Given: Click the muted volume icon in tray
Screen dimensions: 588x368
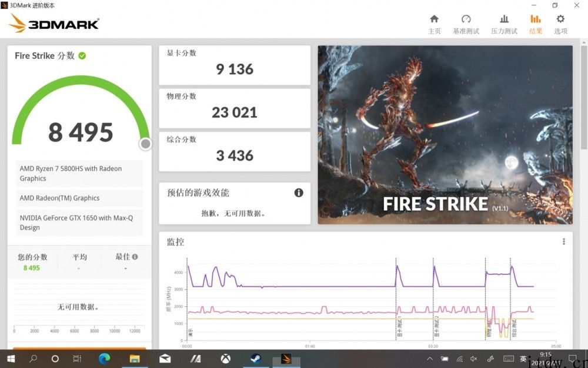Looking at the screenshot, I should [473, 359].
